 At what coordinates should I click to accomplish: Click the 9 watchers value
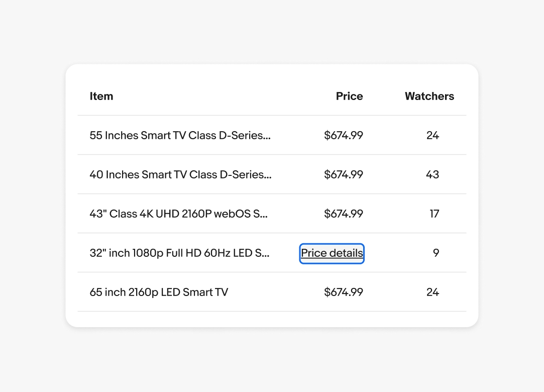click(436, 253)
